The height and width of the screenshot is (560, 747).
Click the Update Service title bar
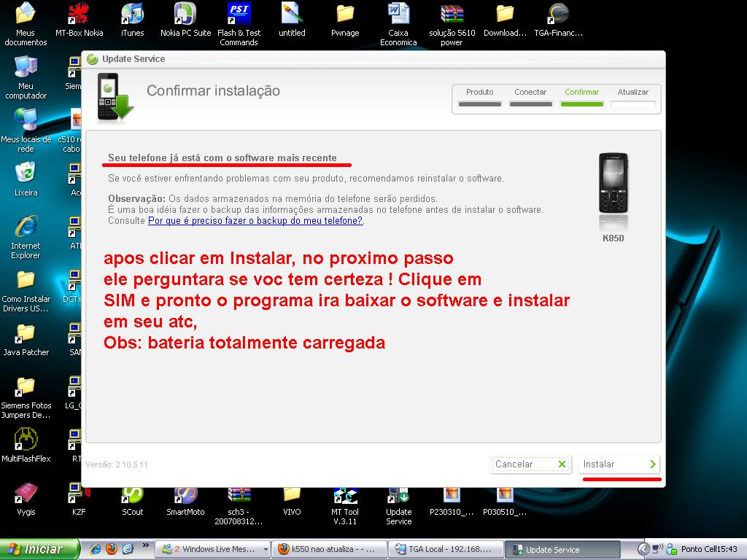coord(373,59)
